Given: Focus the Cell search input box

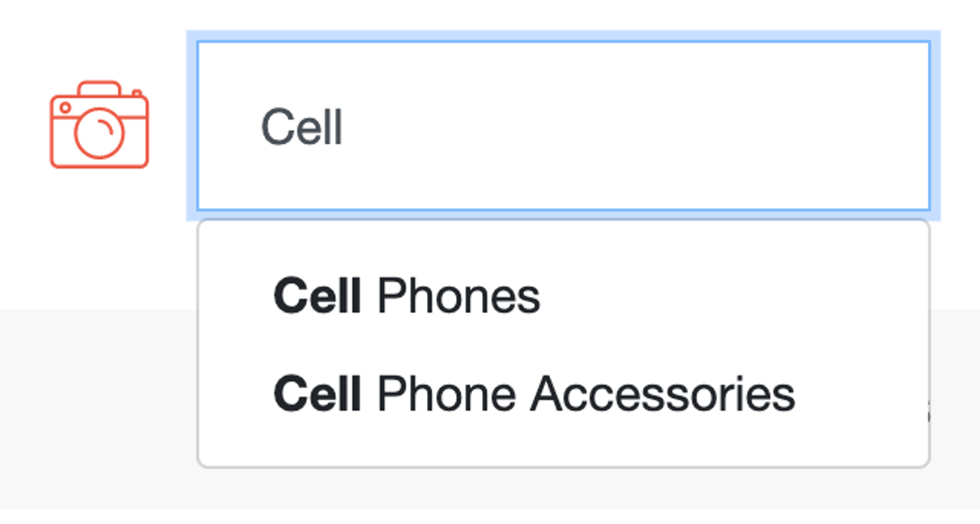Looking at the screenshot, I should pyautogui.click(x=563, y=126).
